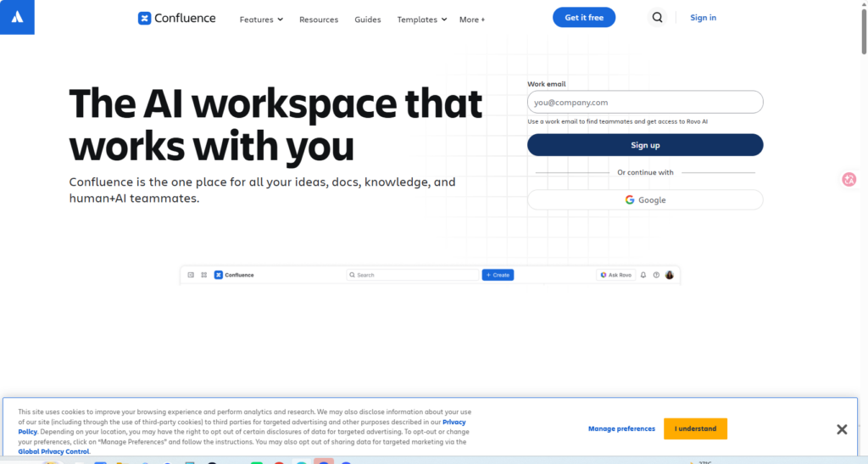Click the Sign in link
This screenshot has height=464, width=868.
pyautogui.click(x=703, y=18)
